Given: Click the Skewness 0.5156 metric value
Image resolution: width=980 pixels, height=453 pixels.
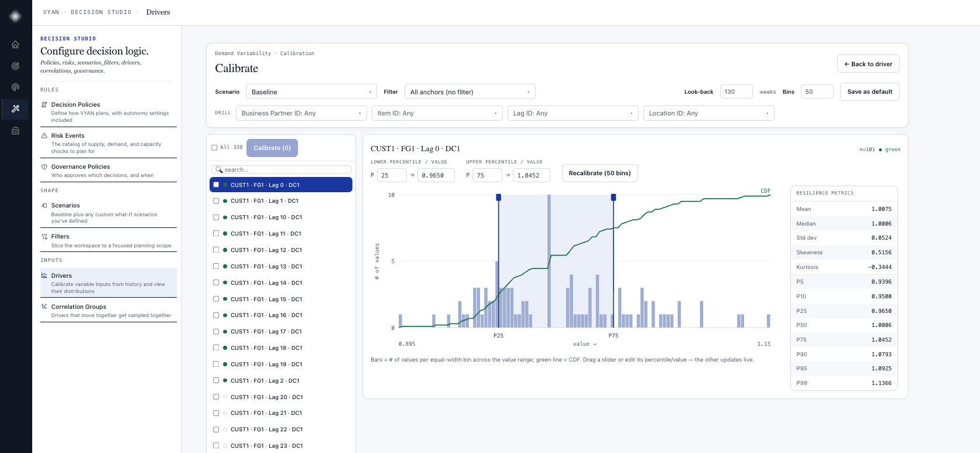Looking at the screenshot, I should (x=881, y=252).
